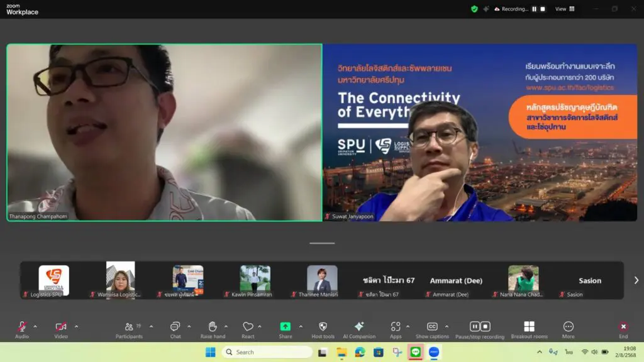Select the Logistics SPU participant tile
The image size is (644, 362).
pyautogui.click(x=54, y=280)
